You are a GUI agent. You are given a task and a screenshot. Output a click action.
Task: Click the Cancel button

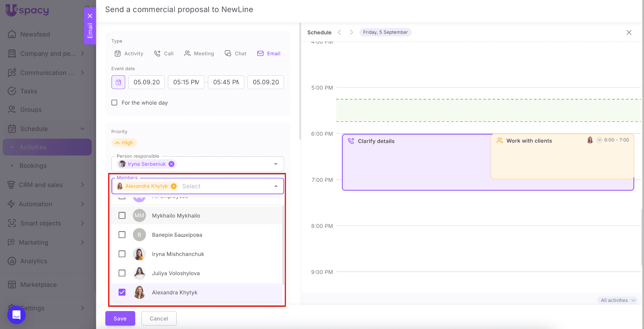point(159,319)
